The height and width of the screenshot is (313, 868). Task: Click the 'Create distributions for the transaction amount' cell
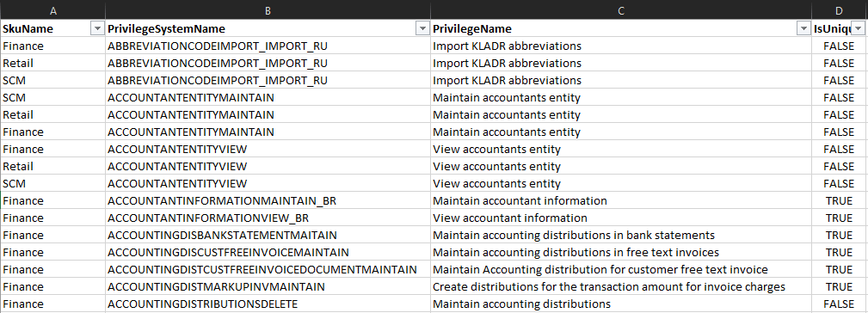pyautogui.click(x=620, y=286)
